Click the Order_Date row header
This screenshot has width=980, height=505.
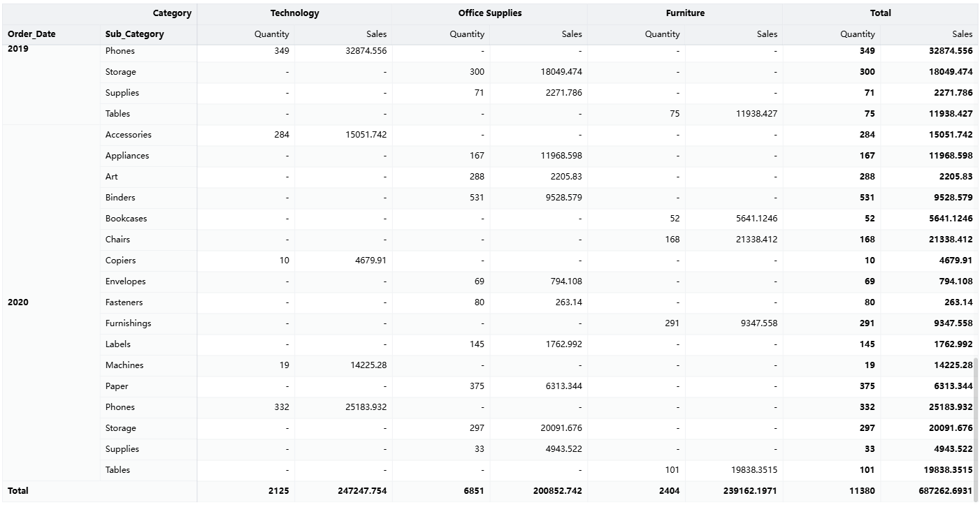(31, 34)
